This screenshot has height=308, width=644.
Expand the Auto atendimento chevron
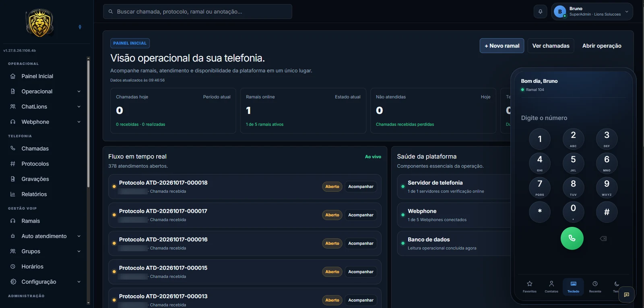coord(79,236)
